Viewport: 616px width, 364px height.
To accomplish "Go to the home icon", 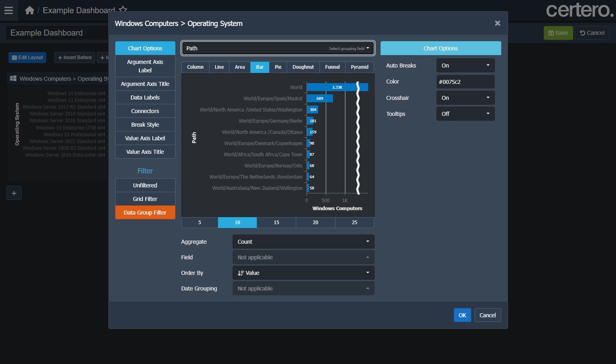I will coord(30,10).
